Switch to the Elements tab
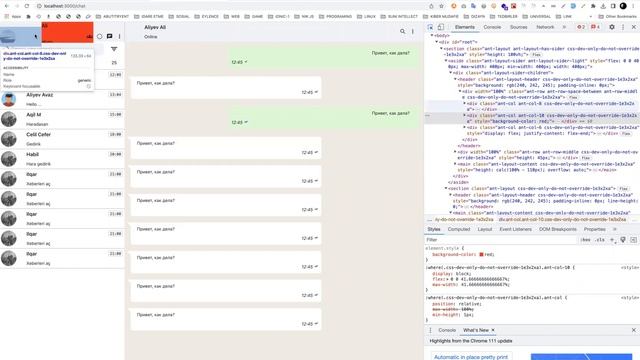This screenshot has height=360, width=640. pyautogui.click(x=464, y=27)
